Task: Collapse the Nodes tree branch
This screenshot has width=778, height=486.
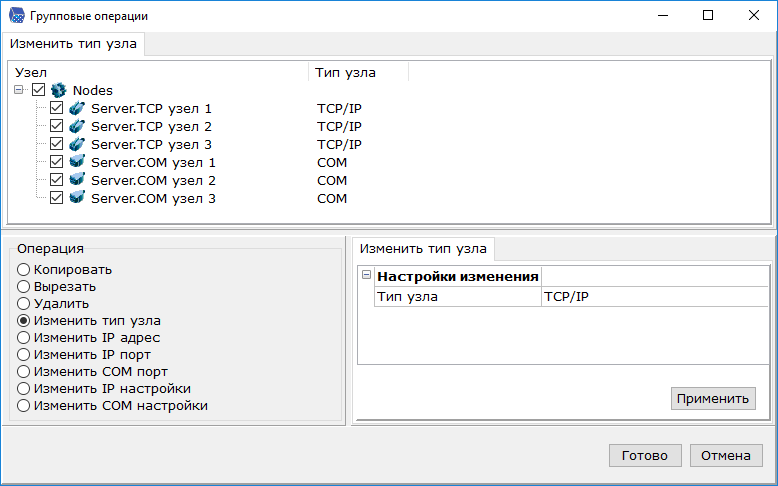Action: click(20, 90)
